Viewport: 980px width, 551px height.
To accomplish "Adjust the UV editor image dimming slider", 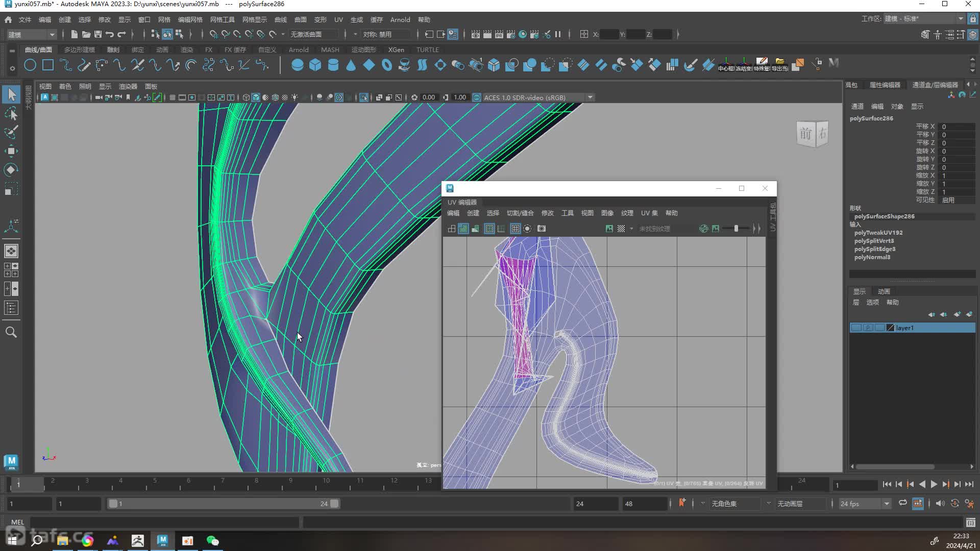I will 737,229.
